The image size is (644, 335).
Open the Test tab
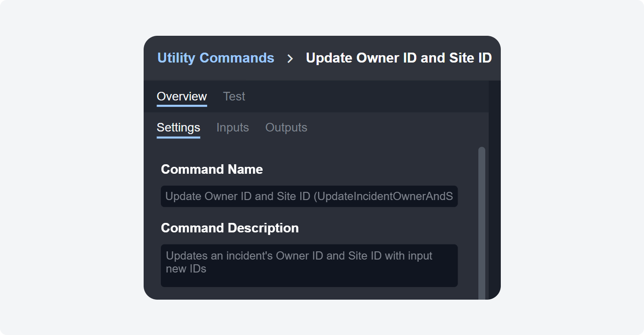(x=234, y=96)
